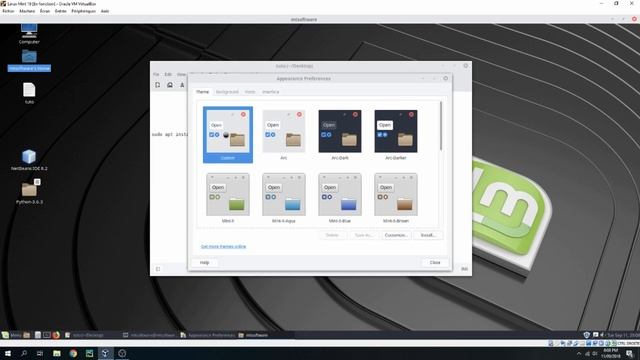Click the Computer desktop icon
Image resolution: width=640 pixels, height=360 pixels.
29,33
